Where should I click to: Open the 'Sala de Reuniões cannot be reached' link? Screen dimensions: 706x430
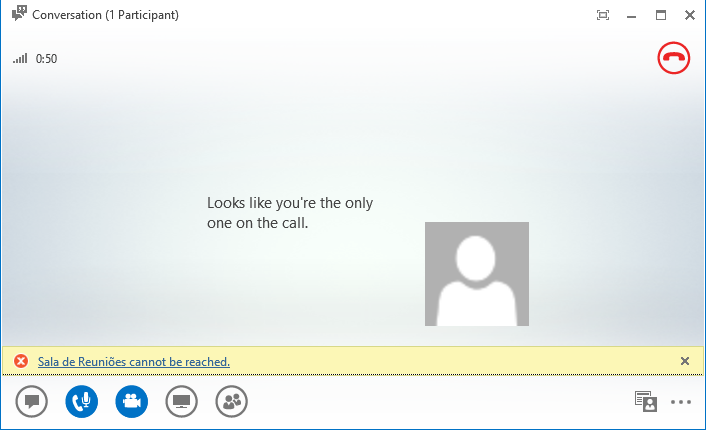pos(134,362)
